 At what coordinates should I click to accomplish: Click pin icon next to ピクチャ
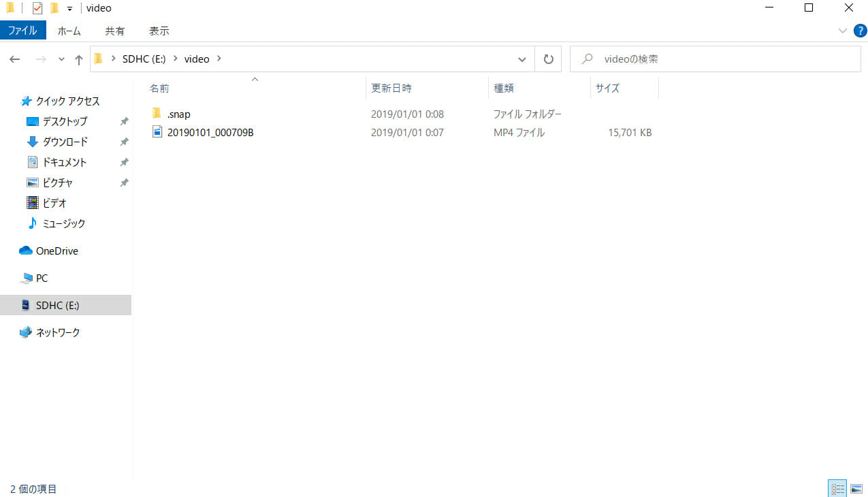(124, 182)
